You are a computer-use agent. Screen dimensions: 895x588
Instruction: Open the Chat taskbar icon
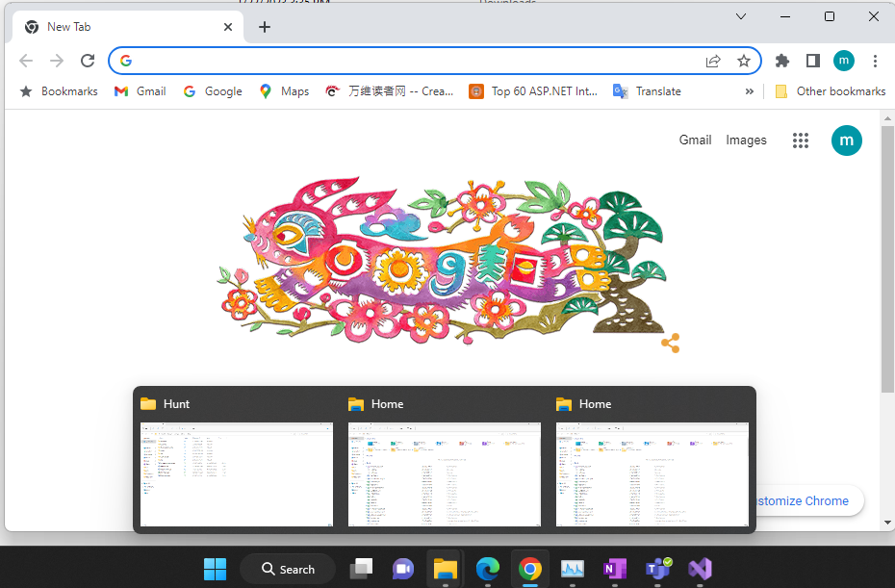tap(403, 569)
